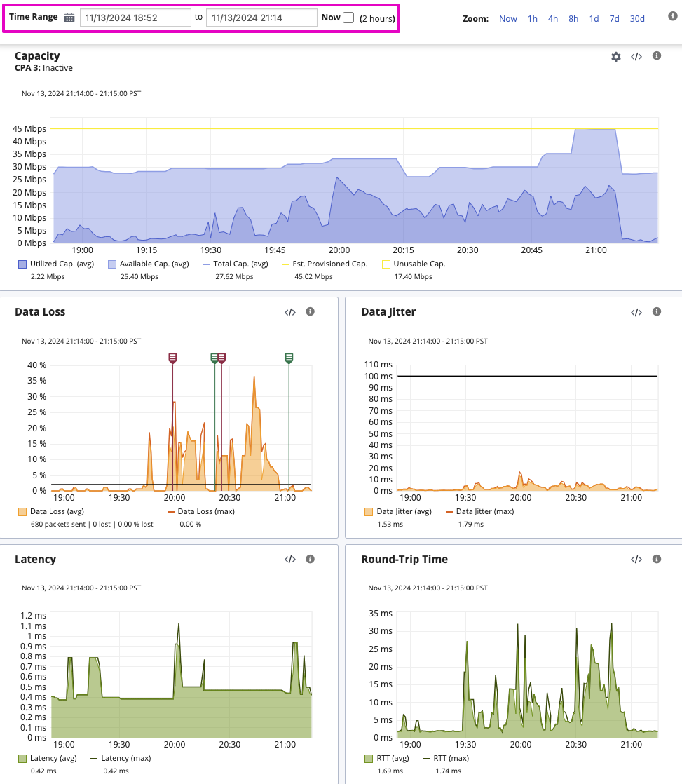Click the end time field 21:14

[x=261, y=18]
